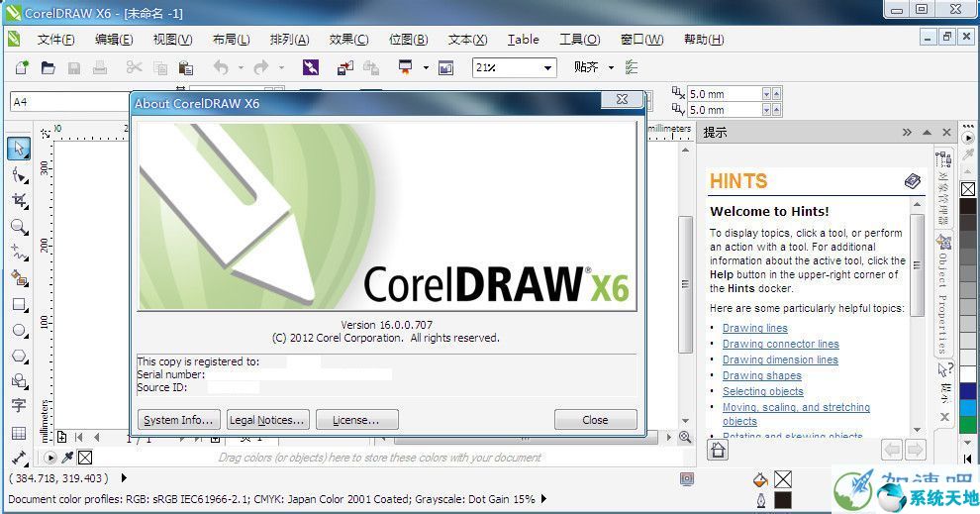Expand the Undo history dropdown arrow
The height and width of the screenshot is (514, 980).
(x=241, y=67)
